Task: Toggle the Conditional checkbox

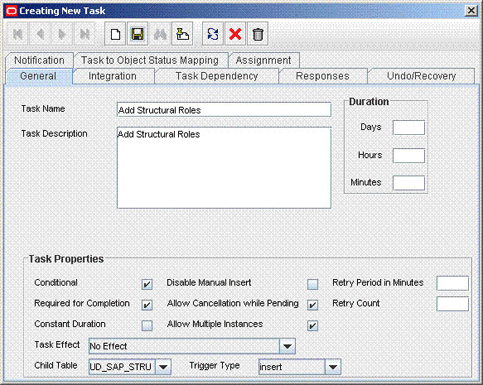Action: (x=147, y=284)
